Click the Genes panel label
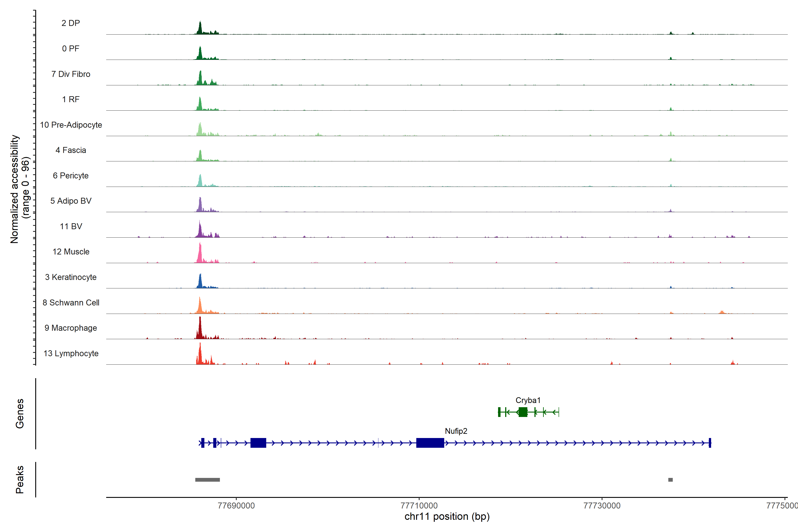The width and height of the screenshot is (798, 532). point(20,413)
